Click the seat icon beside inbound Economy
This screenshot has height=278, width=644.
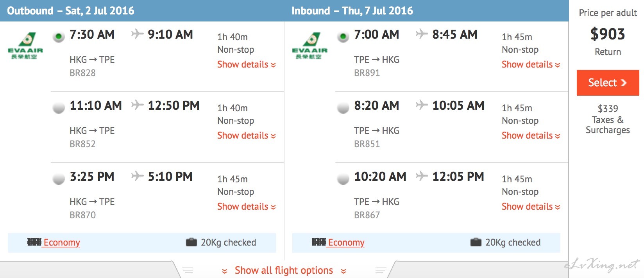[319, 242]
